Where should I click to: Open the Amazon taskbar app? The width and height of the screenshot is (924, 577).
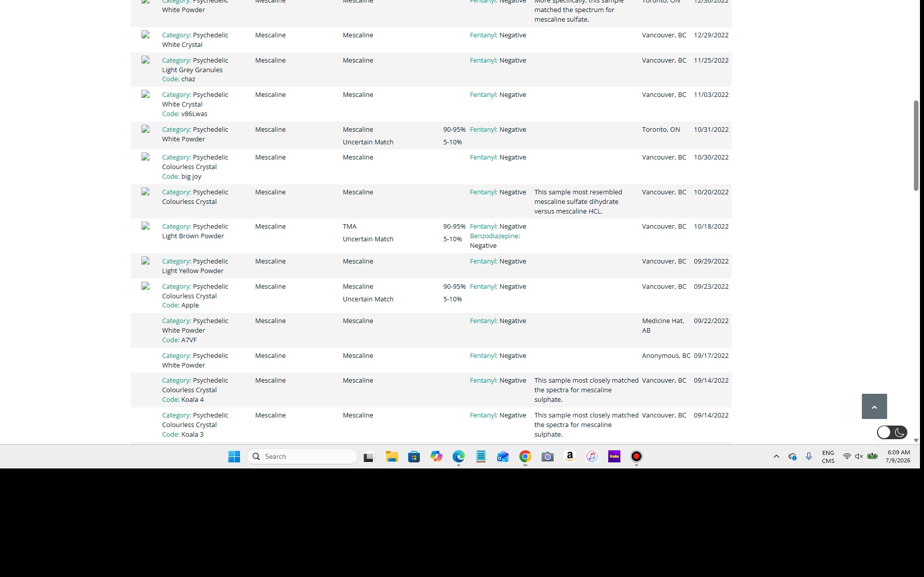pos(570,456)
